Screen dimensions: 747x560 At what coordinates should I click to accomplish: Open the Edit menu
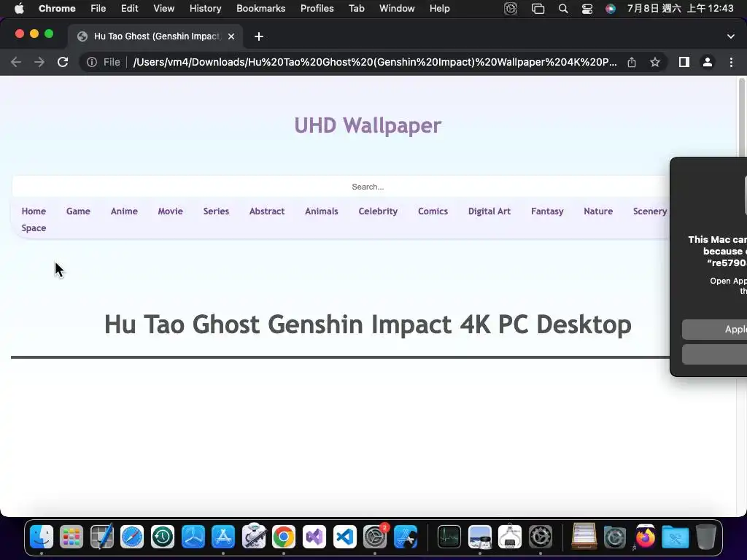[129, 9]
